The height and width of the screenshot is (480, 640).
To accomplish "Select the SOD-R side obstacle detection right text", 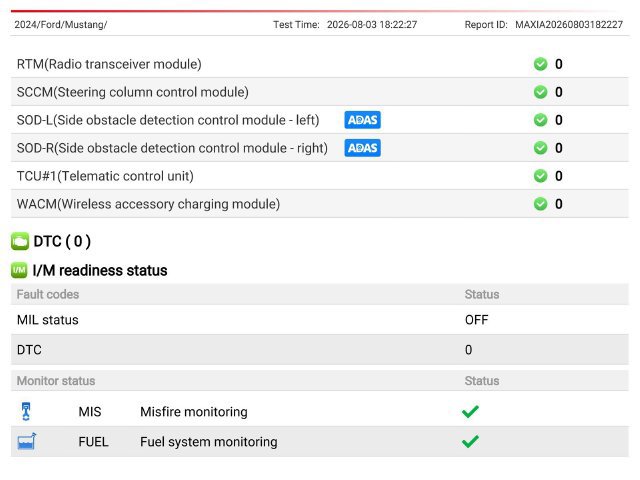I will (172, 148).
